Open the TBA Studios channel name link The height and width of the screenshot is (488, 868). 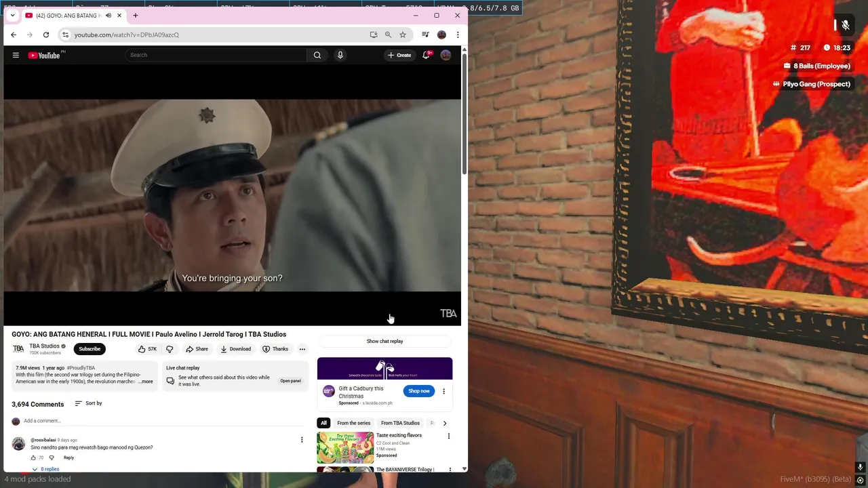click(44, 346)
